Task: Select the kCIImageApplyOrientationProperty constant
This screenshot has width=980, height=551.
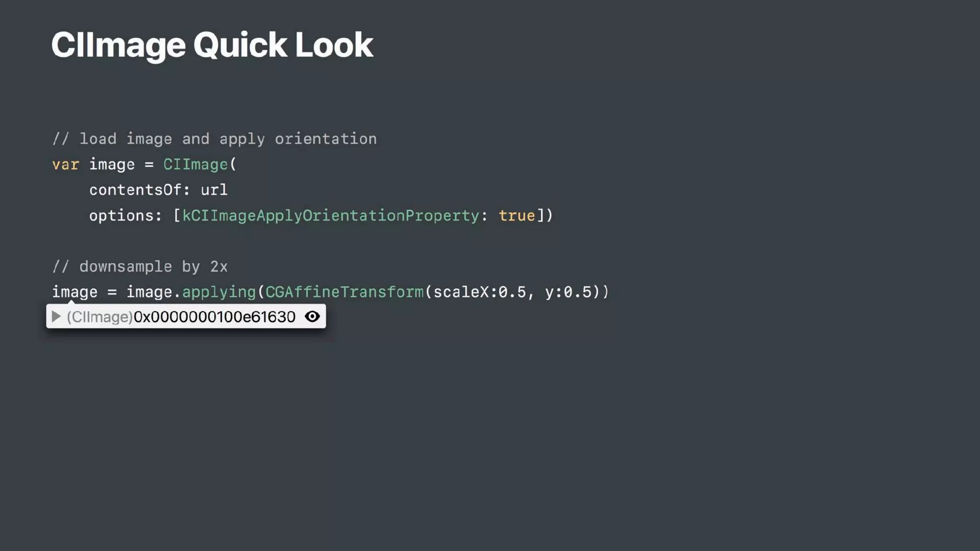Action: click(x=331, y=216)
